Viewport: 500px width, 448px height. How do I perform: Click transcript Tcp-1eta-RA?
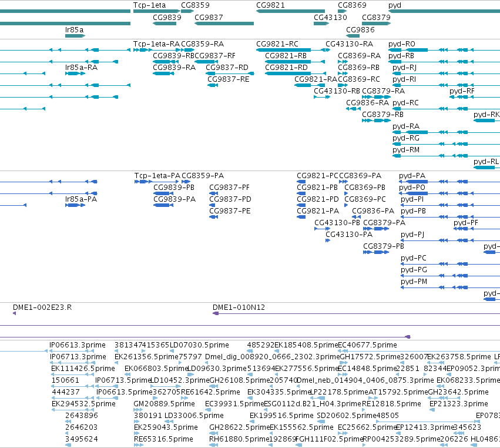coord(156,44)
